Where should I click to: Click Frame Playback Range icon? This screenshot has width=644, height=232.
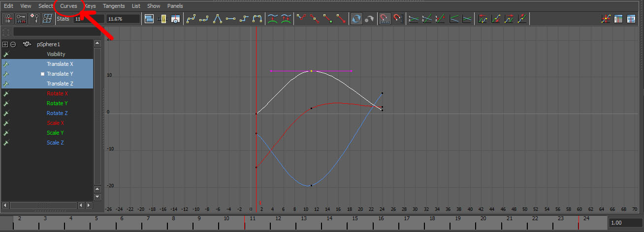[162, 19]
